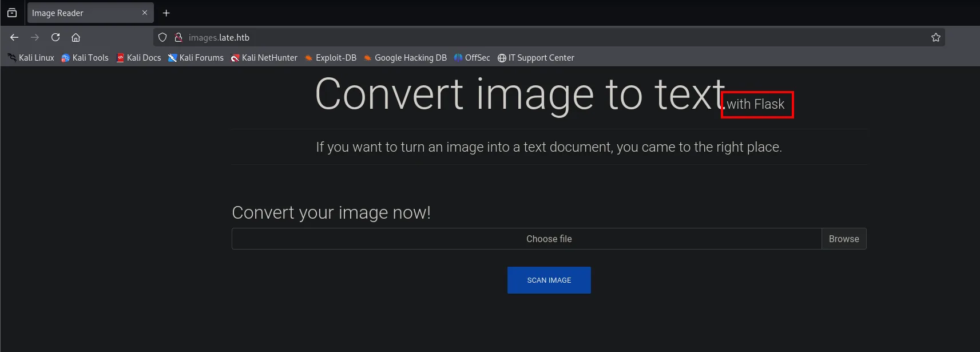This screenshot has width=980, height=352.
Task: Open the IT Support Center bookmark
Action: click(x=535, y=58)
